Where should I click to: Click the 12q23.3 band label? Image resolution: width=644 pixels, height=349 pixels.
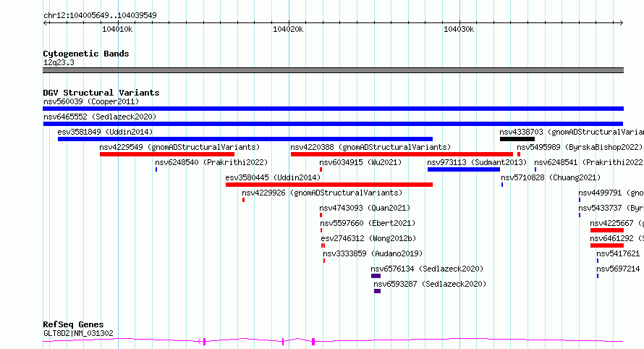(x=59, y=62)
